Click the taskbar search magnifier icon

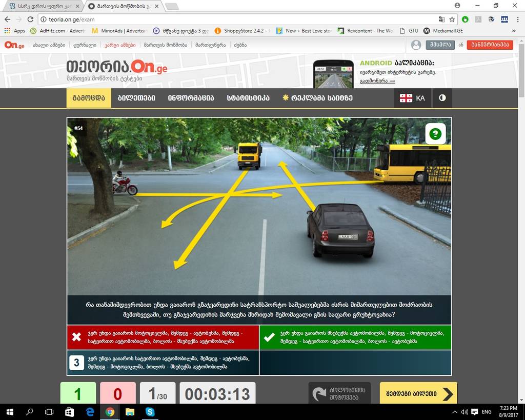[x=29, y=412]
